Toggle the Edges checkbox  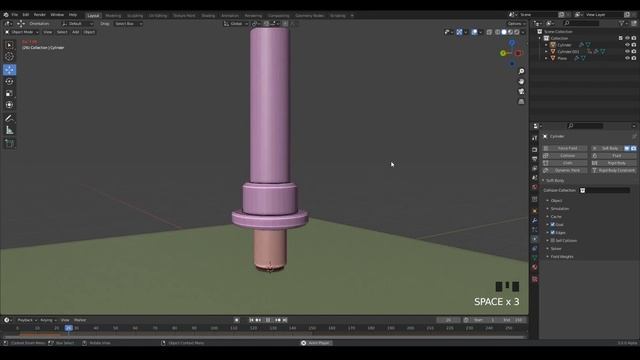553,233
